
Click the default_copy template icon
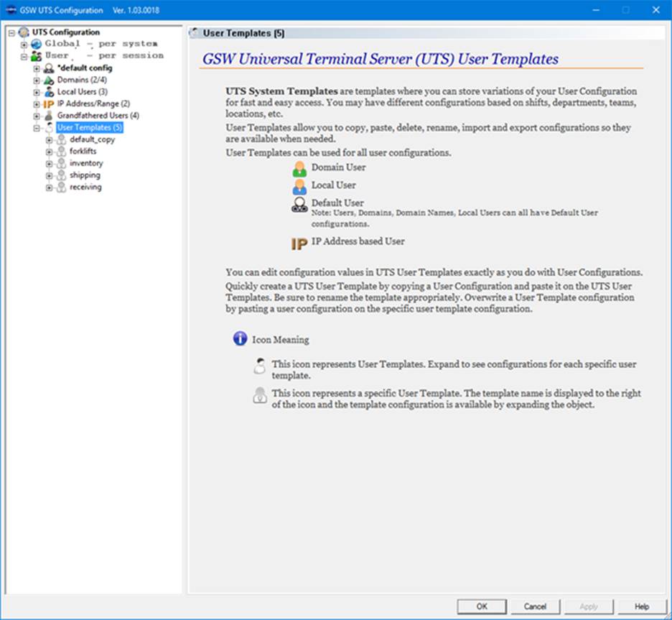pos(62,139)
